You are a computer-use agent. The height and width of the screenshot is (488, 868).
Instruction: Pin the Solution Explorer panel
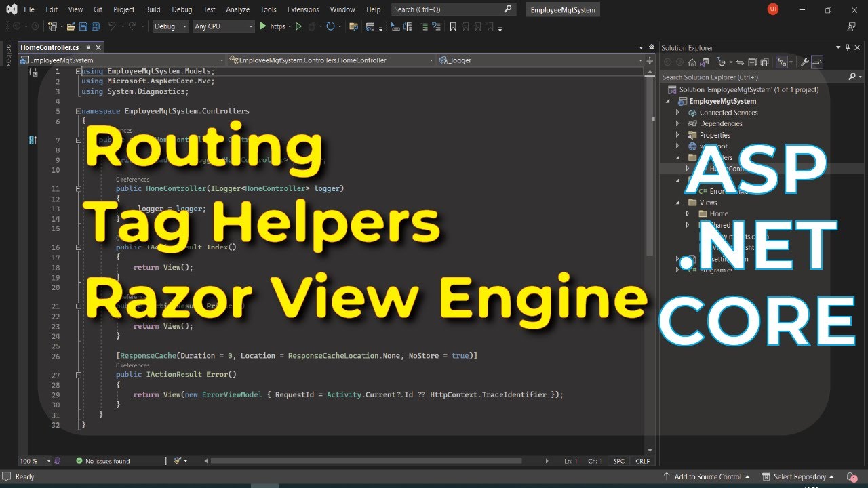(848, 47)
